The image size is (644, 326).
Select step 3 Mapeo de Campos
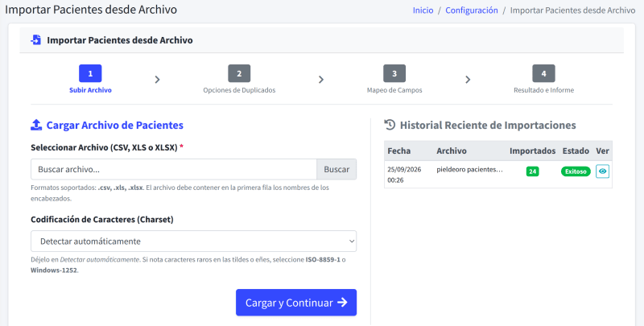coord(394,79)
